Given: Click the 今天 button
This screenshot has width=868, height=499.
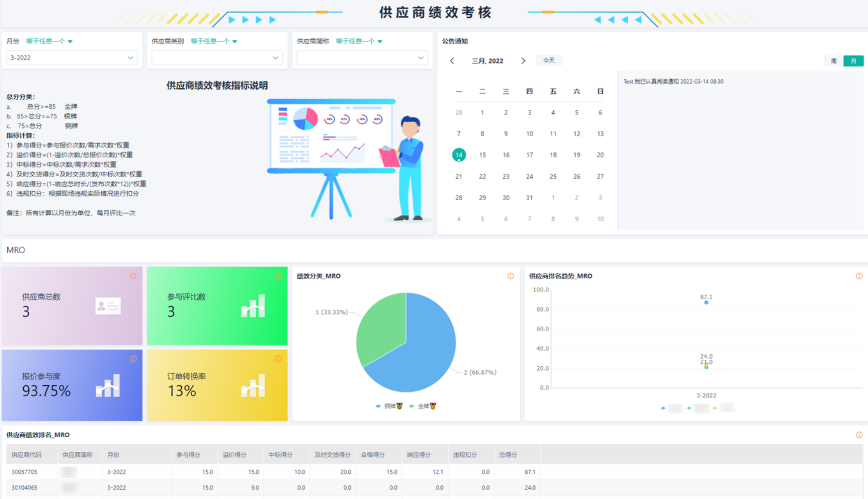Looking at the screenshot, I should coord(548,60).
